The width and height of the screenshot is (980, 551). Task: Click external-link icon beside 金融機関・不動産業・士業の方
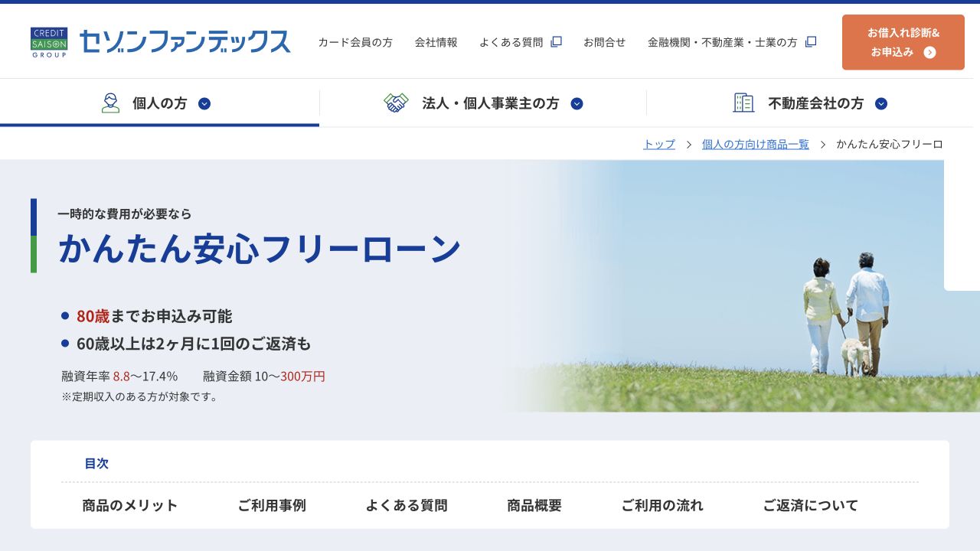tap(811, 41)
